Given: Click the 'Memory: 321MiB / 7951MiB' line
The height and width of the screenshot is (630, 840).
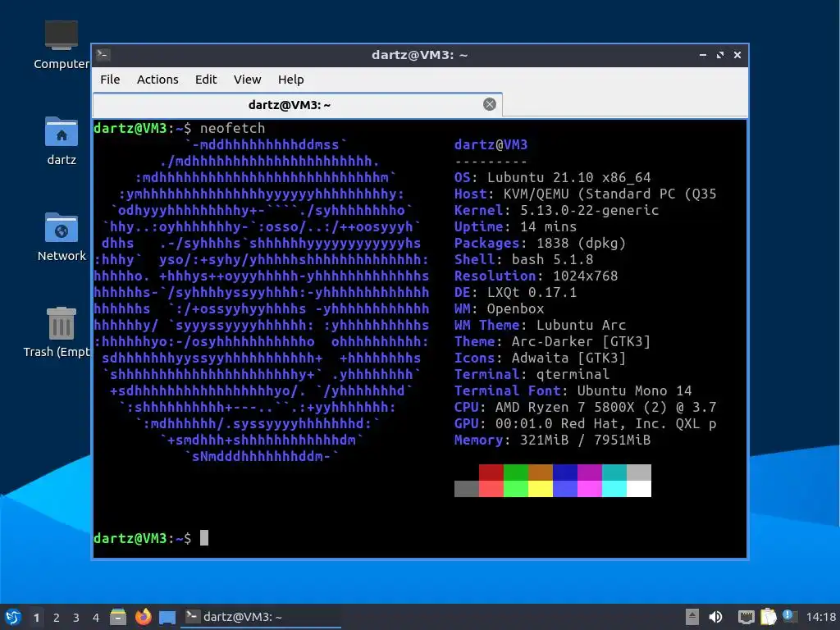Looking at the screenshot, I should [552, 441].
